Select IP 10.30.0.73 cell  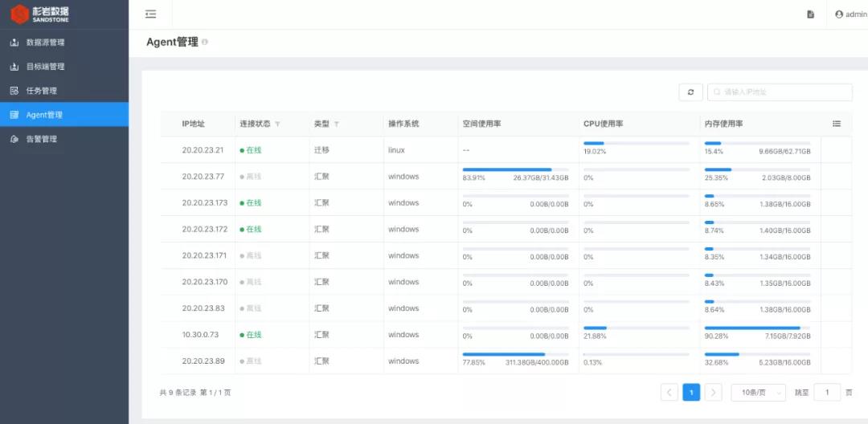point(200,334)
